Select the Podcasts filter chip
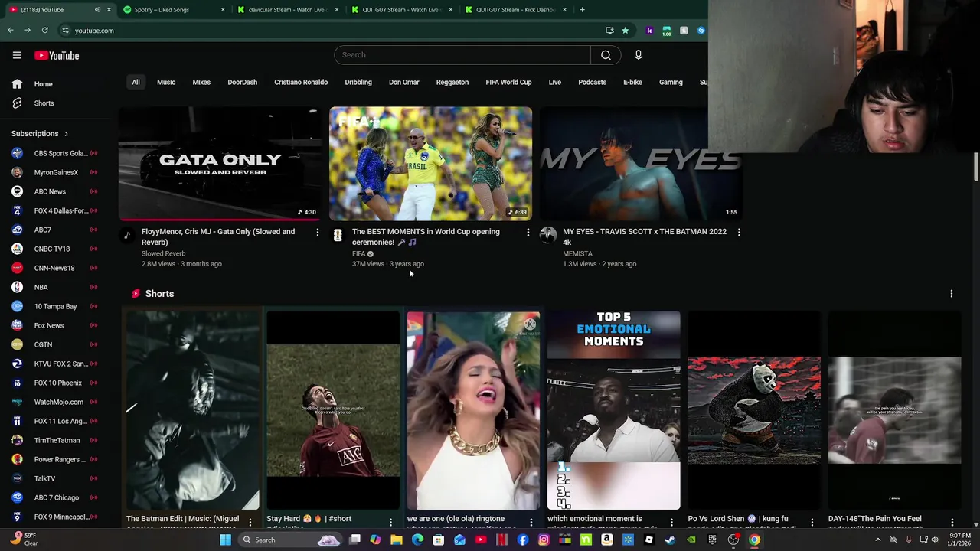This screenshot has height=551, width=980. pyautogui.click(x=592, y=82)
